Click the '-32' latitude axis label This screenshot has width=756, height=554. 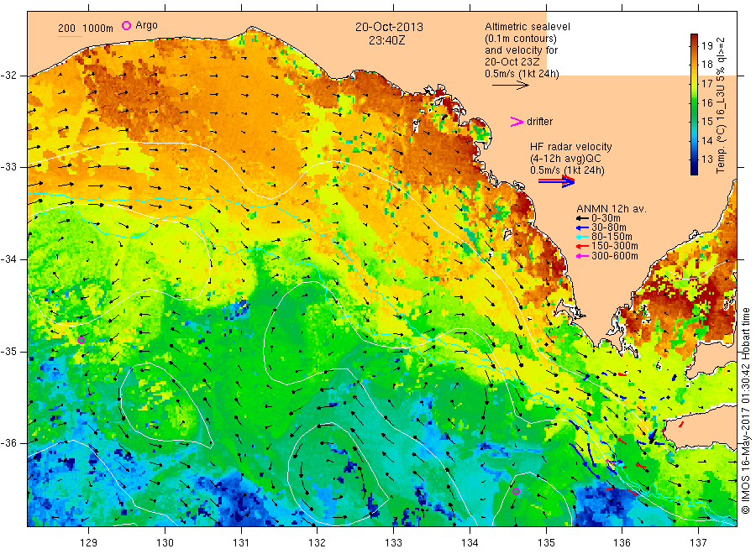(x=8, y=76)
